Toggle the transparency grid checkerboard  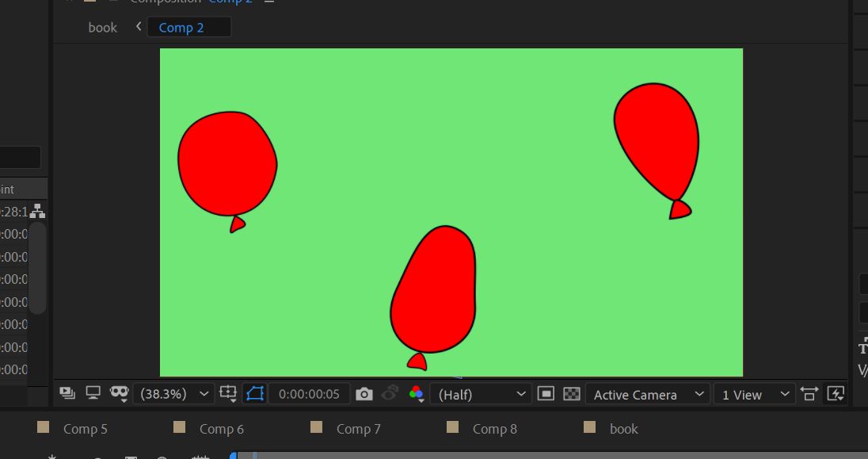click(571, 394)
